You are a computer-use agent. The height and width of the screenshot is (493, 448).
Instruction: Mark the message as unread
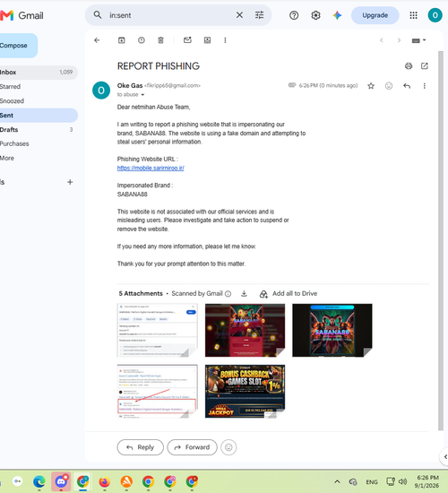click(187, 40)
